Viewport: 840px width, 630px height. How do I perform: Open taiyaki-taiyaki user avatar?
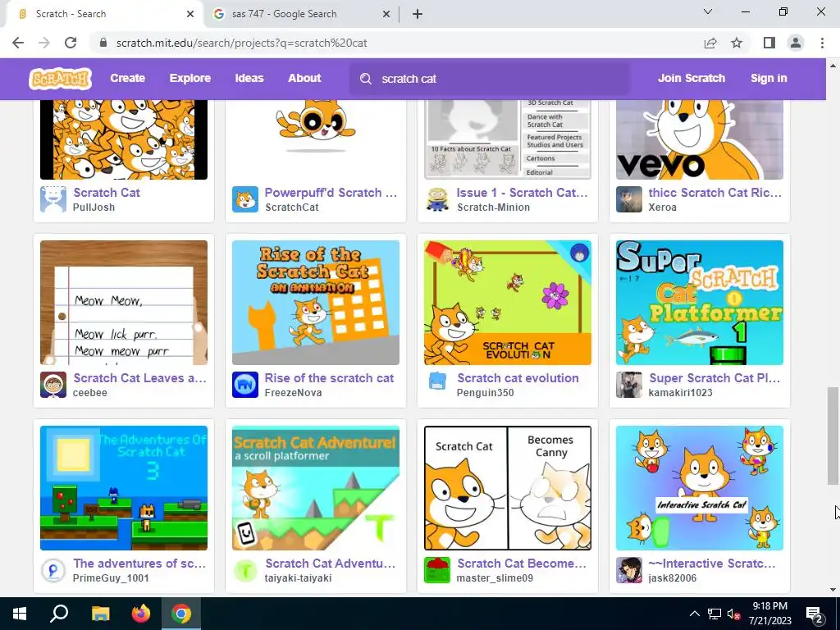pyautogui.click(x=244, y=570)
